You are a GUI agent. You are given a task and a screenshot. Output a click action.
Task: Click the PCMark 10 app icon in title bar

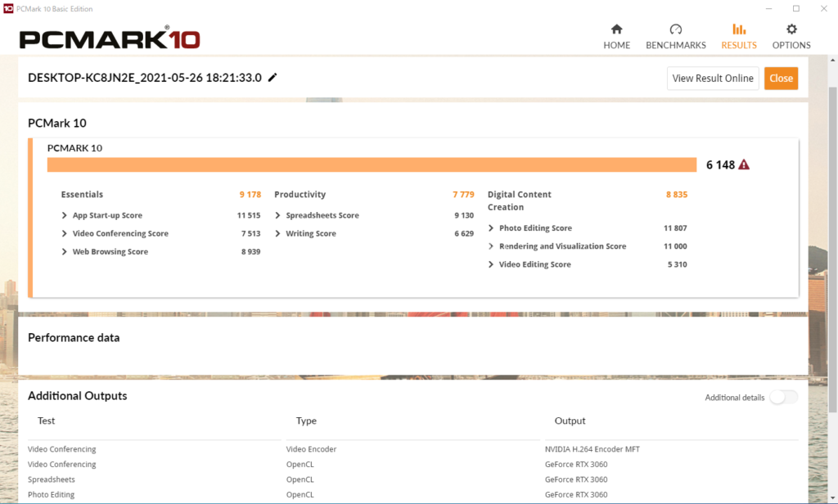[8, 8]
